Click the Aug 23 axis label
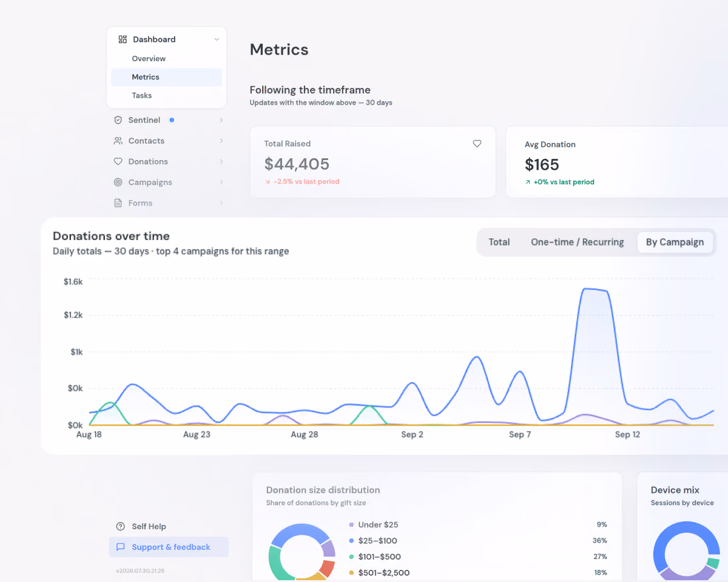The width and height of the screenshot is (728, 582). pos(197,435)
